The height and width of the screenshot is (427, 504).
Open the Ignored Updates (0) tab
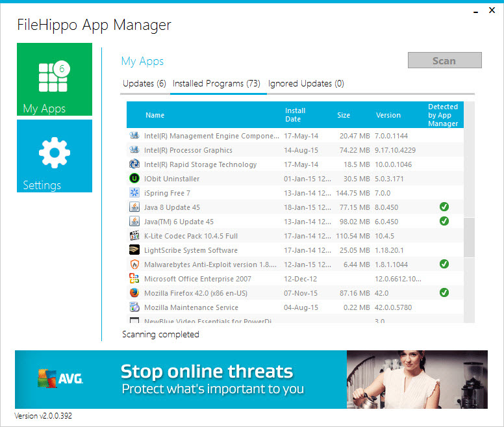pyautogui.click(x=306, y=84)
